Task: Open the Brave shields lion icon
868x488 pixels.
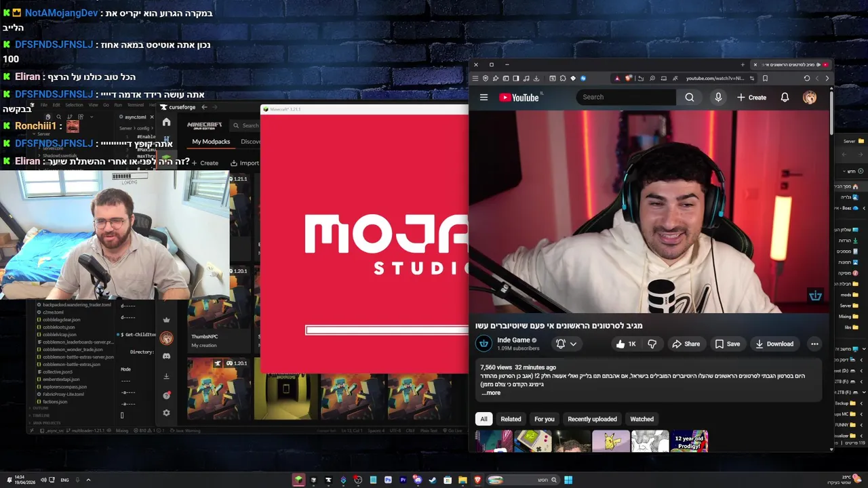Action: tap(628, 78)
